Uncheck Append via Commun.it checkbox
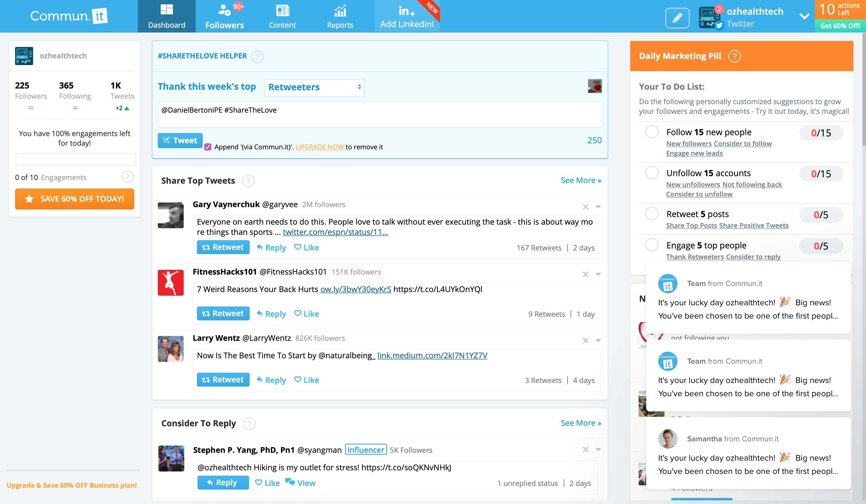 [x=207, y=147]
